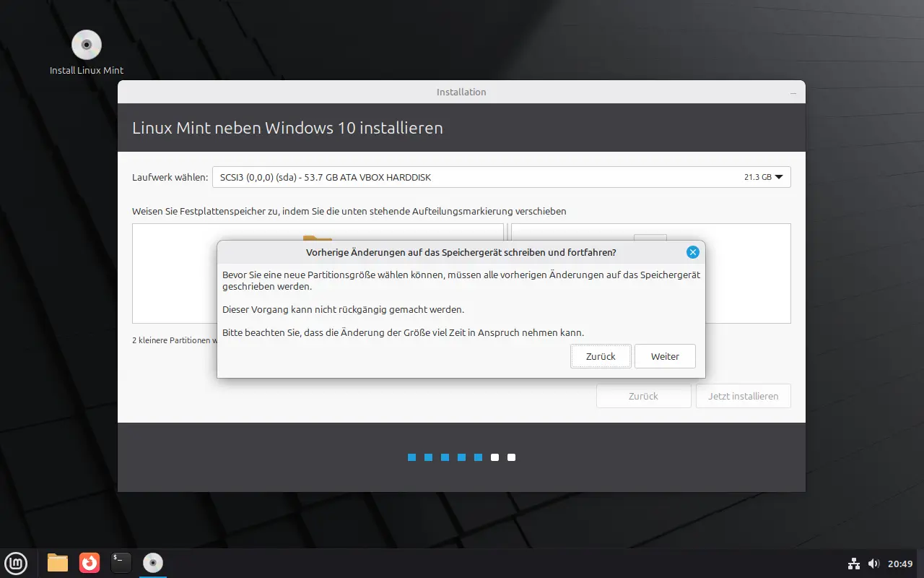Click Zurück inside the warning dialog
The width and height of the screenshot is (924, 578).
[601, 355]
